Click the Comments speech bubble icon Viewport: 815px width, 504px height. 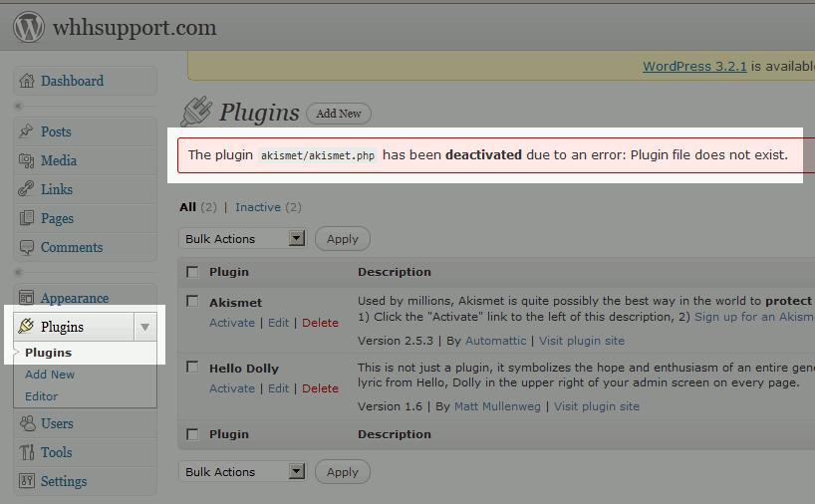(x=27, y=247)
